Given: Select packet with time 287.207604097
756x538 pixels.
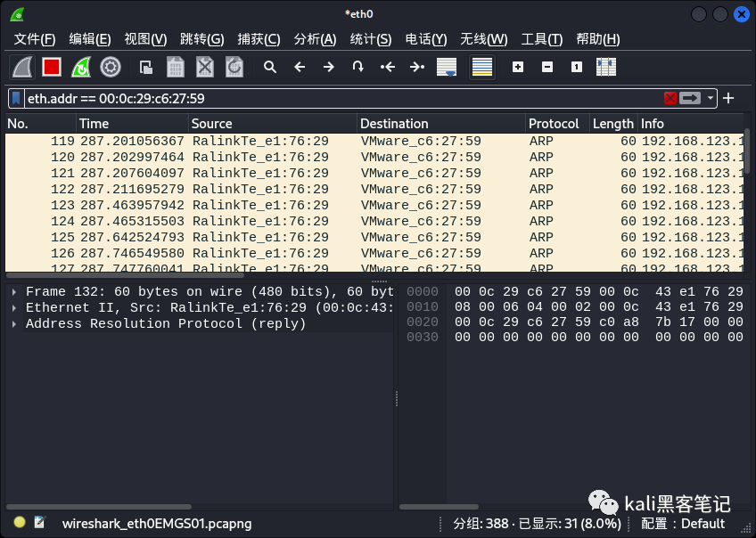Looking at the screenshot, I should point(374,173).
